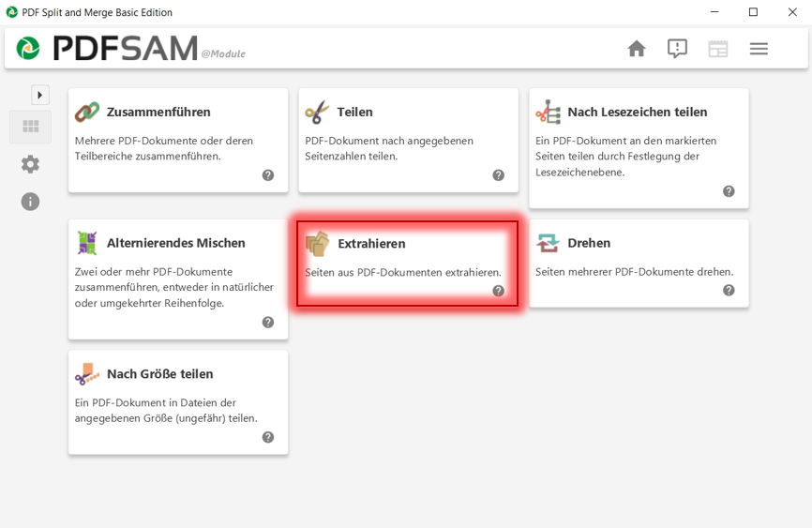
Task: Open help for Nach Lesezeichen teilen
Action: tap(729, 191)
